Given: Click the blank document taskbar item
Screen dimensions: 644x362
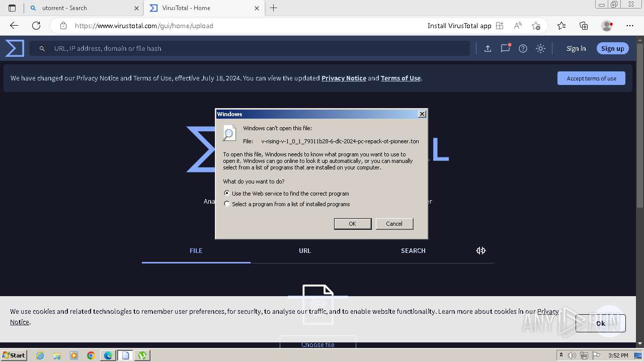Looking at the screenshot, I should point(125,355).
